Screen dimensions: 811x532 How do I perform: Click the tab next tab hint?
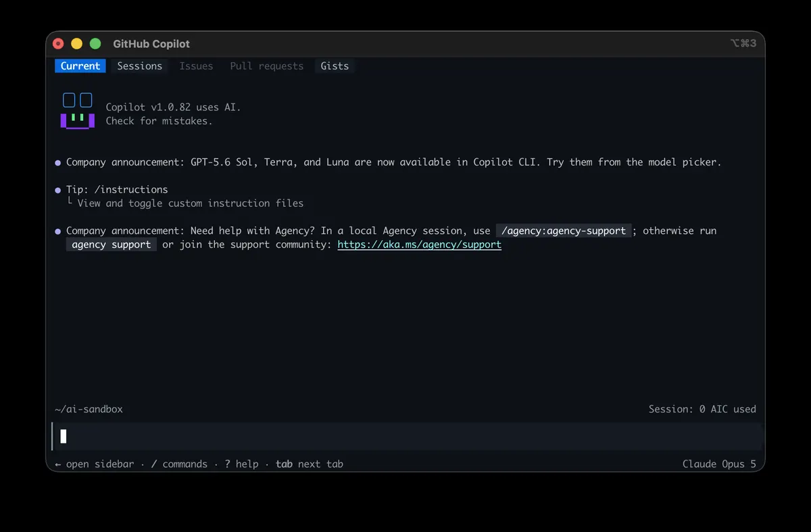point(310,464)
